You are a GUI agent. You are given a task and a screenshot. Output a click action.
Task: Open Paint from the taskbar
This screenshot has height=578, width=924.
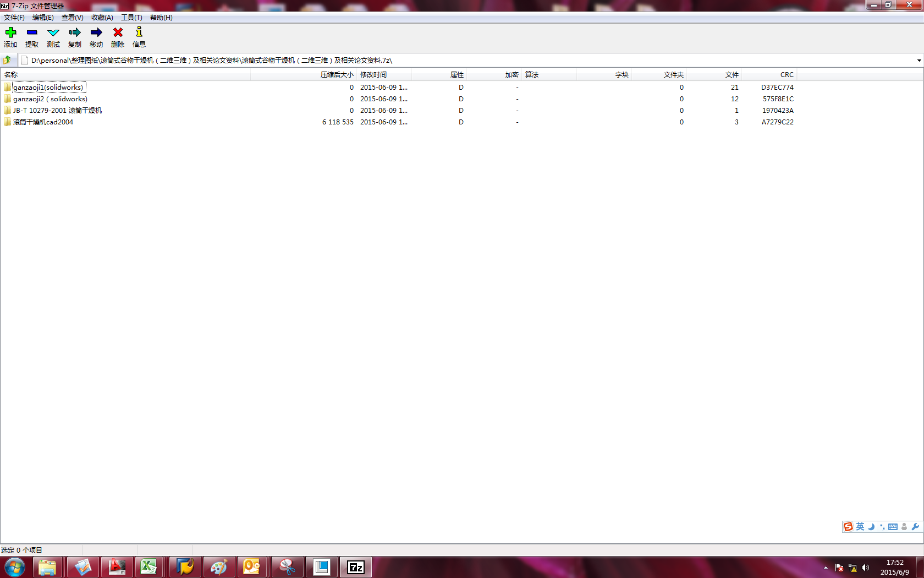[x=218, y=567]
